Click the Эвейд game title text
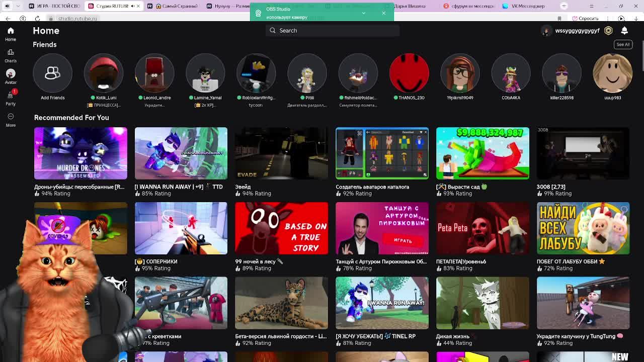This screenshot has width=644, height=362. [x=243, y=187]
